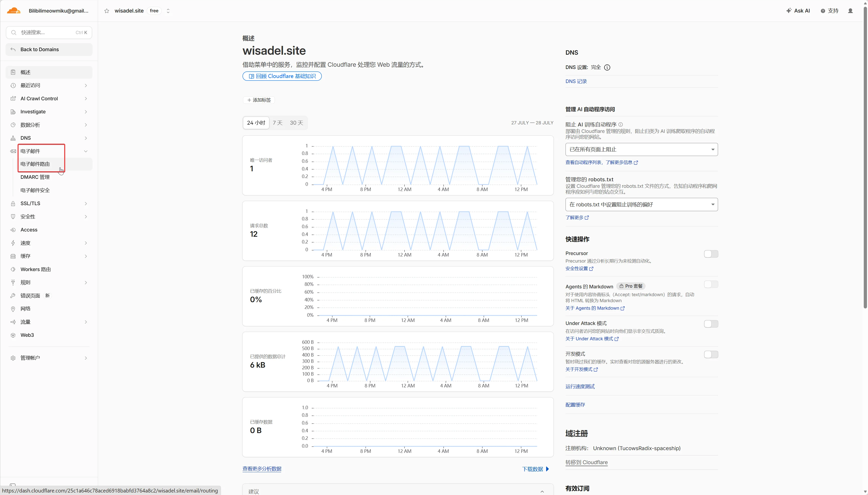The image size is (868, 495).
Task: Turn on 开发模式 switch
Action: 711,354
